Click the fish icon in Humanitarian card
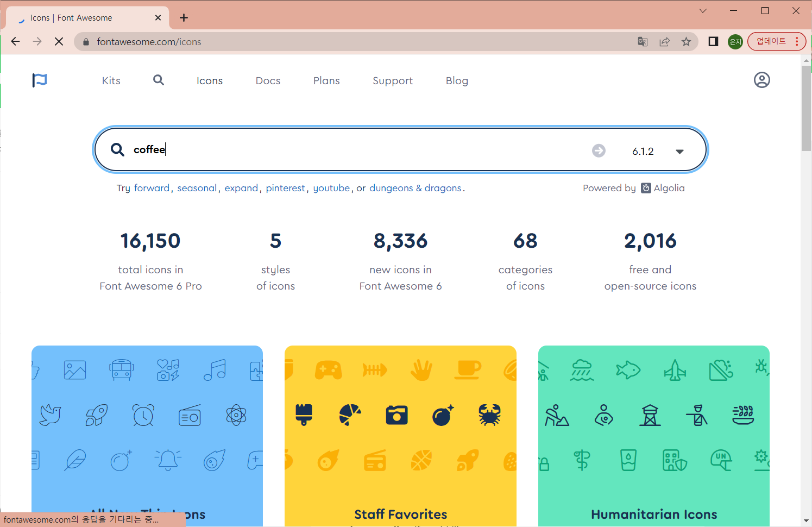This screenshot has width=812, height=527. pos(628,371)
